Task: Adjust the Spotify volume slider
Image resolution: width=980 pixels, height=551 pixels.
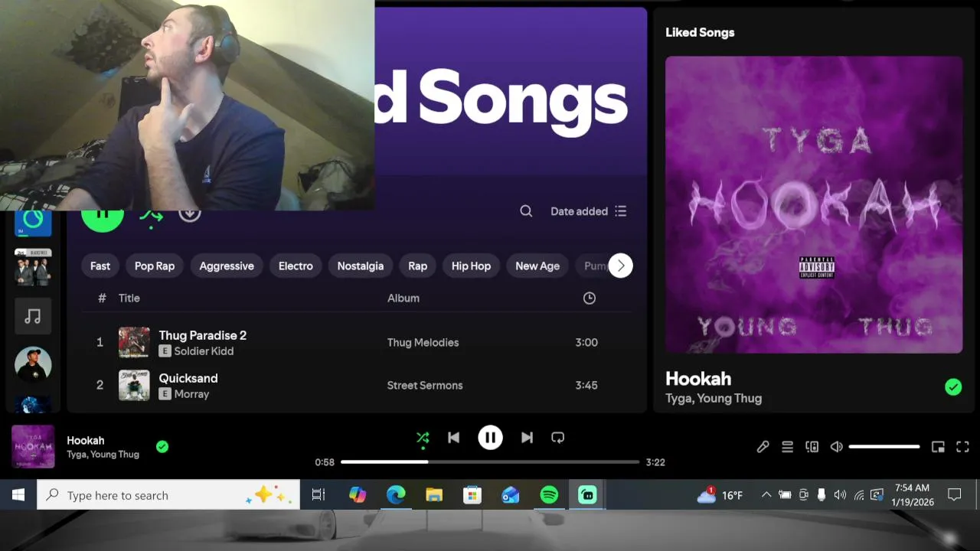Action: (x=884, y=447)
